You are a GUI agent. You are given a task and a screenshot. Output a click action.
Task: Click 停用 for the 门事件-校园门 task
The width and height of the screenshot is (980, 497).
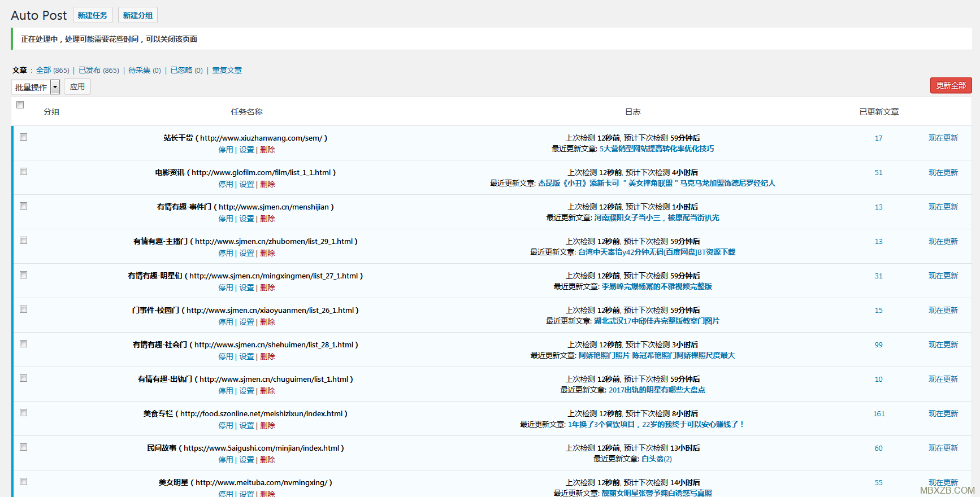pos(226,322)
